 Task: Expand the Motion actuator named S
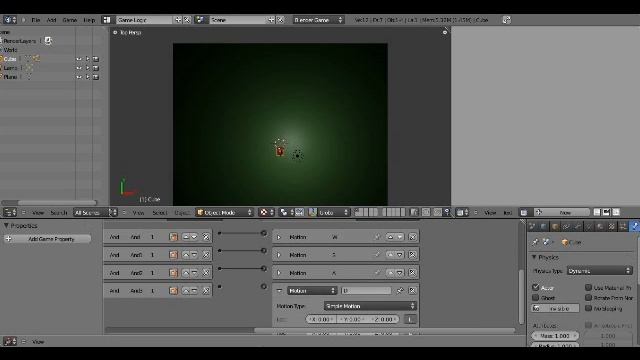coord(279,255)
